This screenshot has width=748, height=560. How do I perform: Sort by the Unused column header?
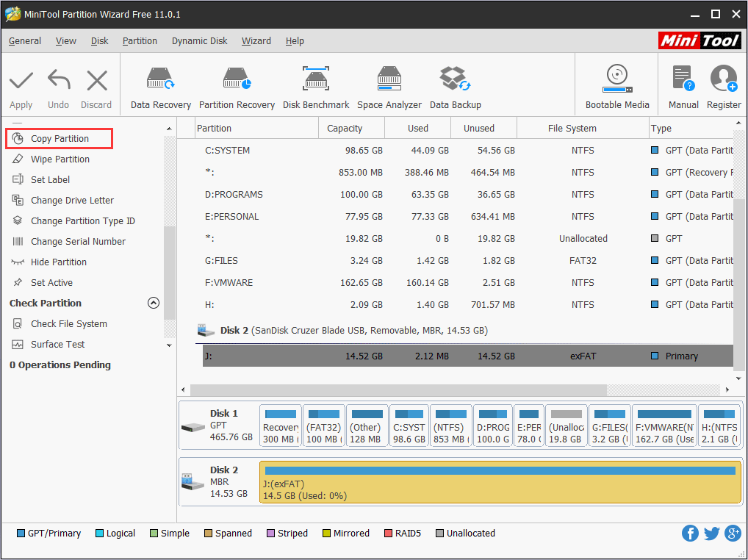click(x=483, y=129)
